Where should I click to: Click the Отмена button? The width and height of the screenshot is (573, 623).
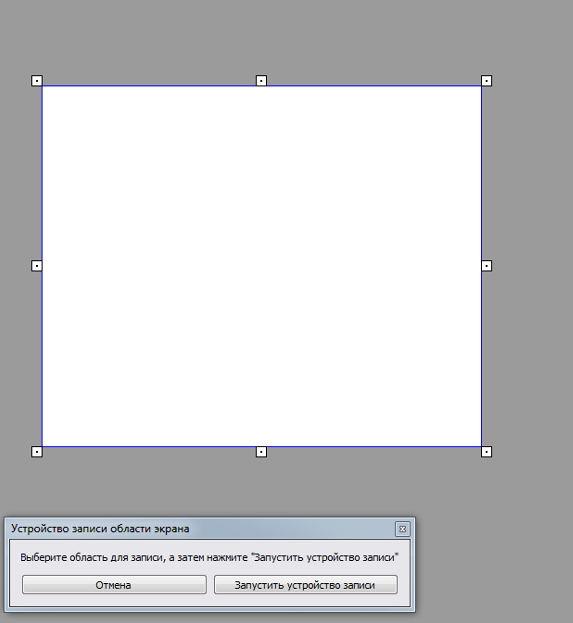click(114, 585)
